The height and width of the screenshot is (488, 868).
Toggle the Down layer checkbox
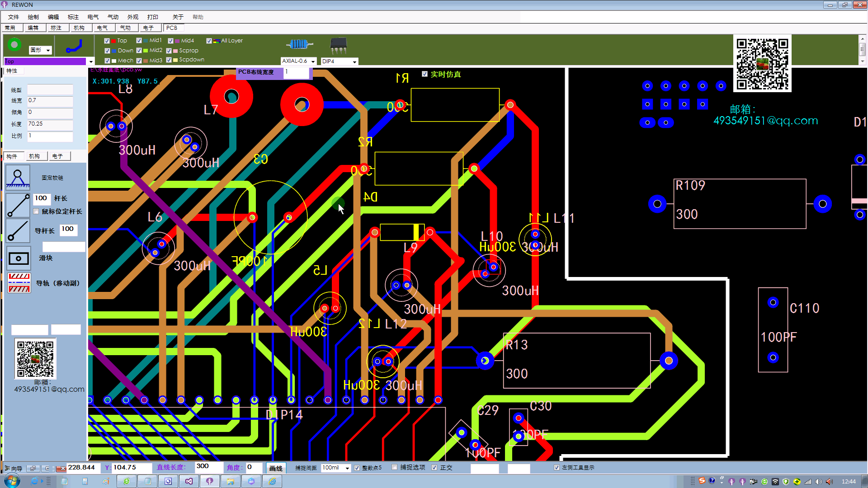107,51
